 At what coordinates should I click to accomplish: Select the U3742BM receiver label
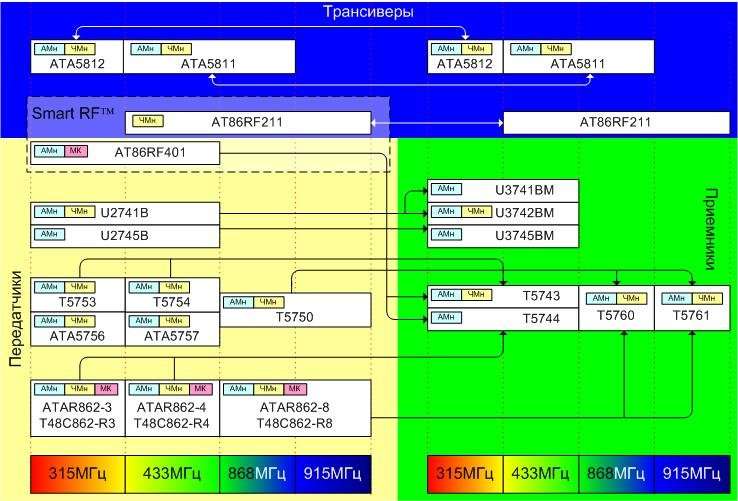point(524,213)
